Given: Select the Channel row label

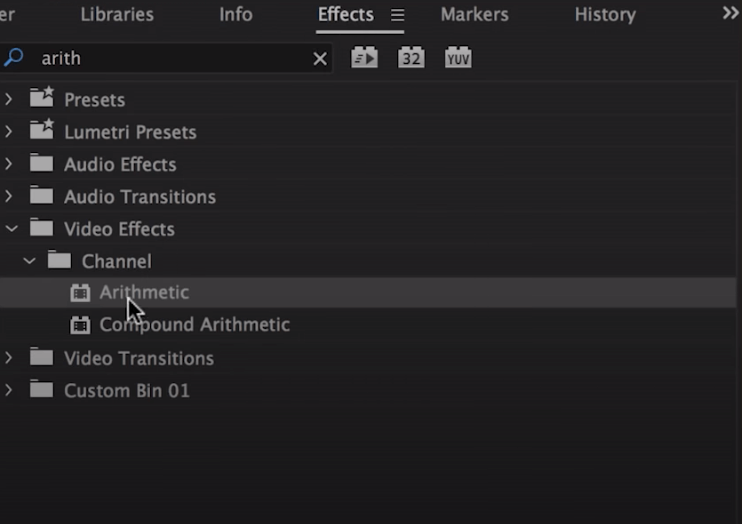Looking at the screenshot, I should pos(117,261).
